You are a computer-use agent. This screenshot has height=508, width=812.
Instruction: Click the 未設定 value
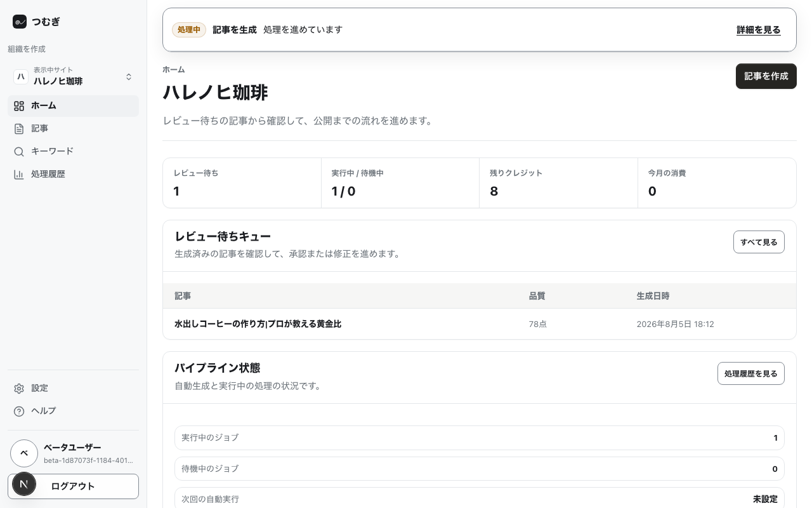tap(765, 499)
